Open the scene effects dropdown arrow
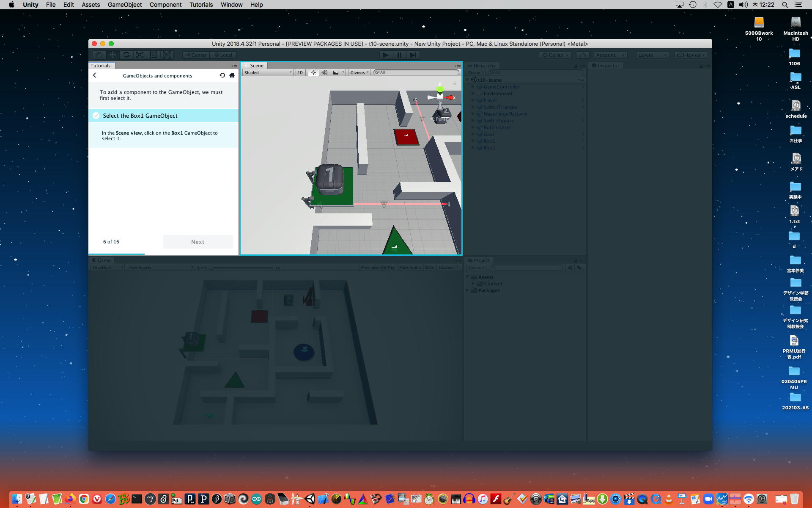812x508 pixels. pos(343,72)
